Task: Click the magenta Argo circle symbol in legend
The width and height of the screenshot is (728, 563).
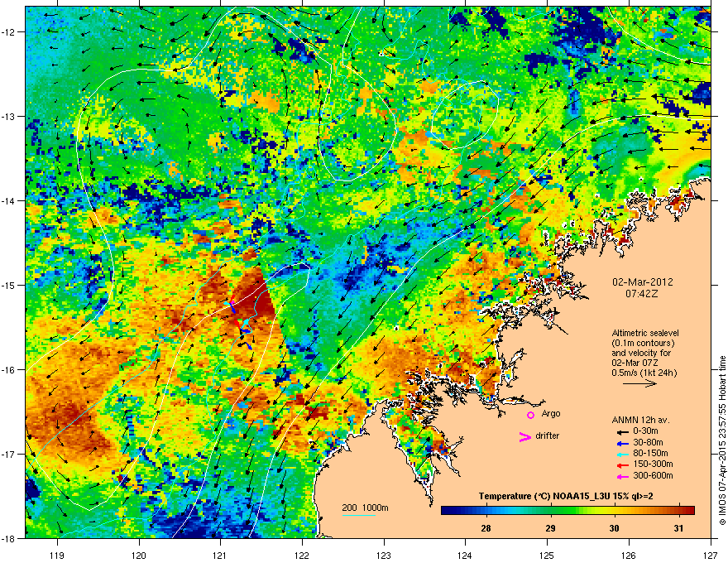Action: [x=530, y=415]
